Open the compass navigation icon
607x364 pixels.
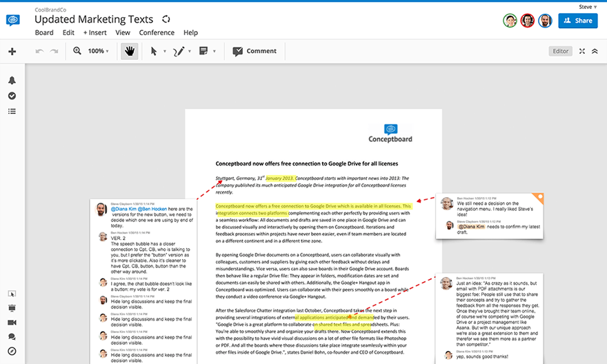coord(12,351)
